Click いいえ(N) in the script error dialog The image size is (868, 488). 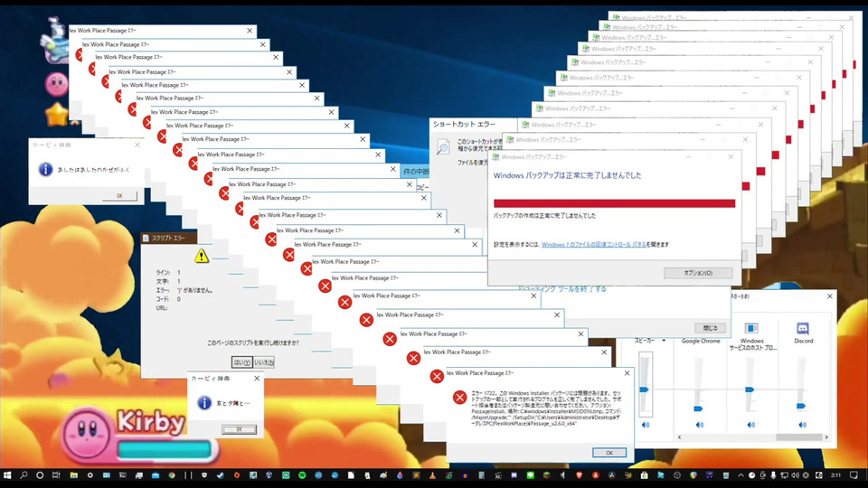click(x=264, y=362)
